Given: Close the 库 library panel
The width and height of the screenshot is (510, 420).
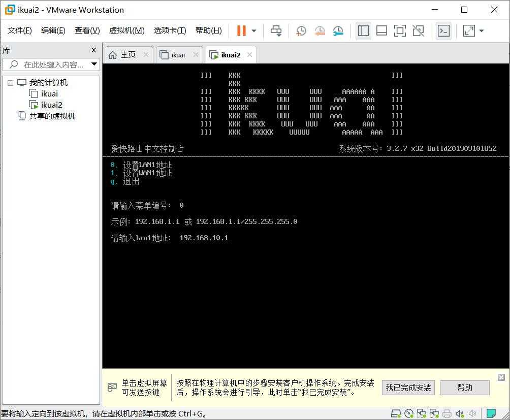Looking at the screenshot, I should click(93, 50).
